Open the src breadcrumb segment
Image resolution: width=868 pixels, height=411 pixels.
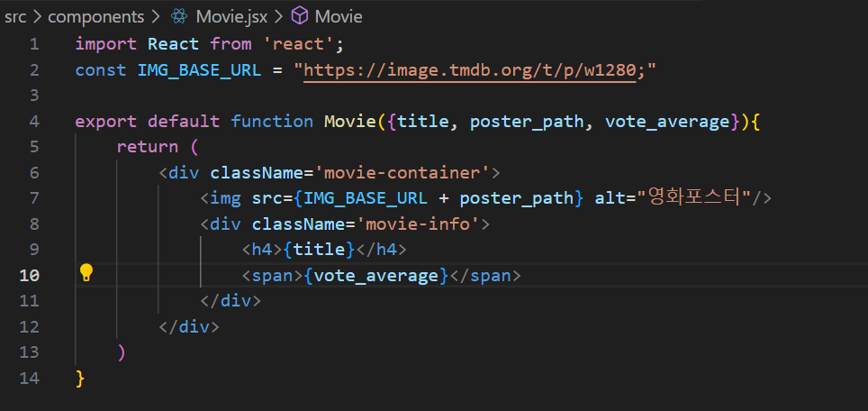pos(15,16)
